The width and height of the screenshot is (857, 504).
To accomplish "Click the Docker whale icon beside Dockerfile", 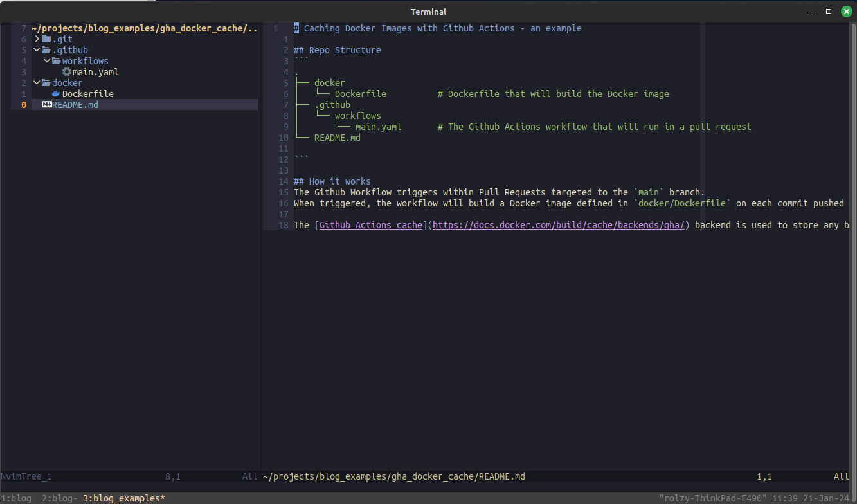I will coord(57,93).
